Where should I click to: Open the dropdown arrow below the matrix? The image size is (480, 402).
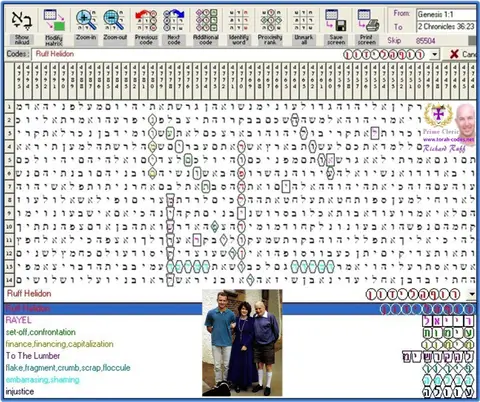[x=472, y=294]
